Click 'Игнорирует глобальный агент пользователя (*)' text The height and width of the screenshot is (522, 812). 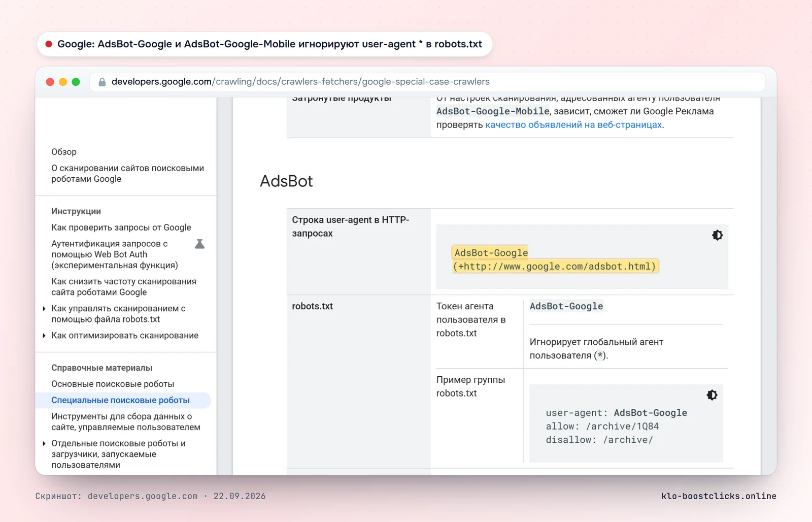tap(596, 349)
